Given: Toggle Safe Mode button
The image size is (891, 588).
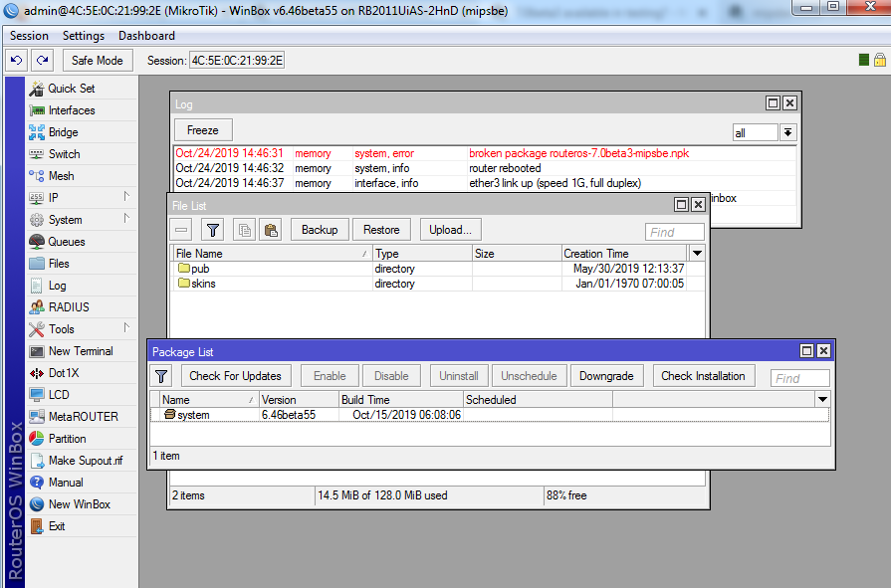Looking at the screenshot, I should pos(98,61).
